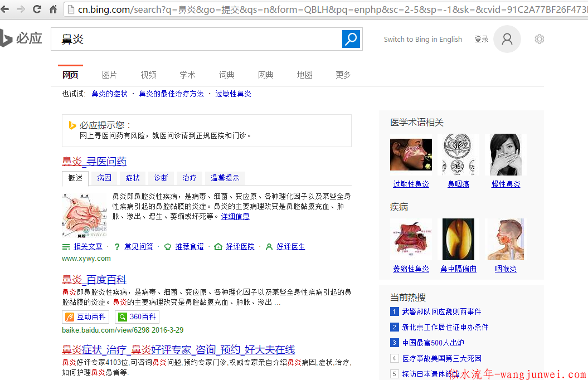Screen dimensions: 588x380
Task: Click the 咽喉炎 thumbnail image
Action: (506, 239)
